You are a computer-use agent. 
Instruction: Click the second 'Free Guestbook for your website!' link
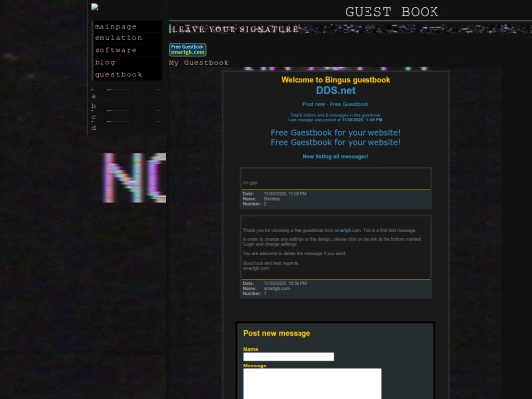pos(335,142)
